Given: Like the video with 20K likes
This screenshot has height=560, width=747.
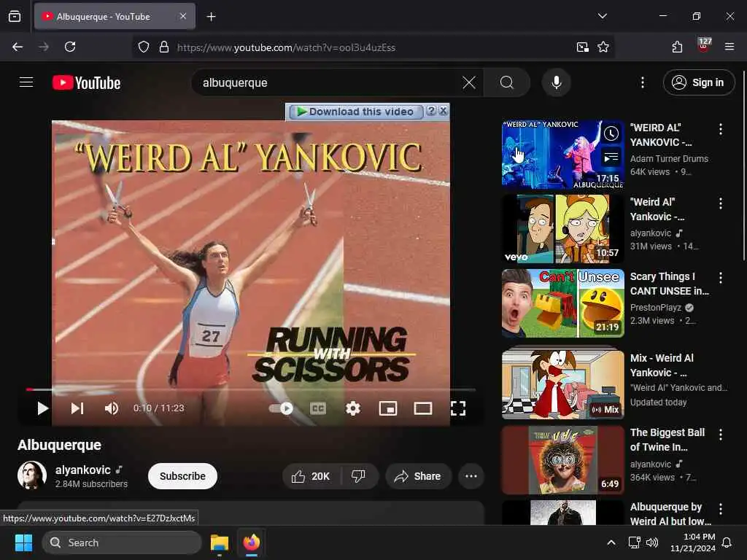Looking at the screenshot, I should tap(311, 475).
